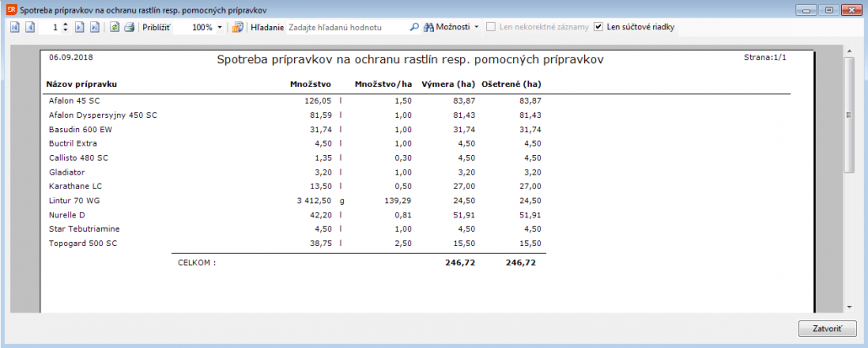Screen dimensions: 868x348
Task: Click 'Množstvo/ha' column header
Action: click(383, 84)
